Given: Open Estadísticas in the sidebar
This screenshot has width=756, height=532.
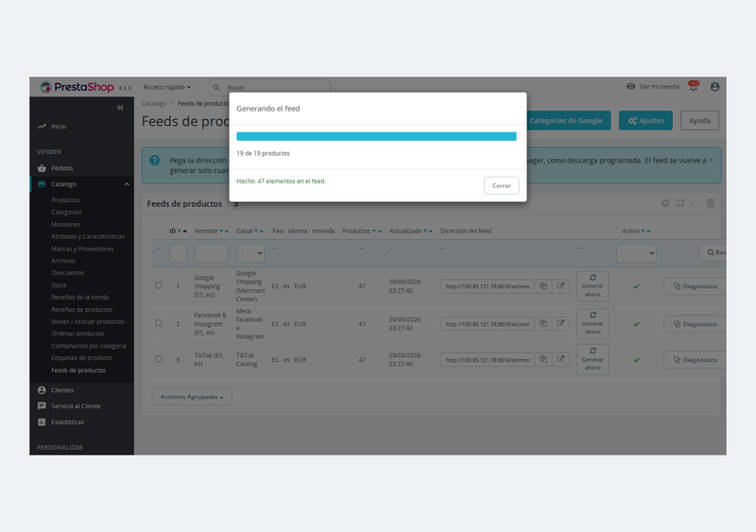Looking at the screenshot, I should (x=67, y=422).
